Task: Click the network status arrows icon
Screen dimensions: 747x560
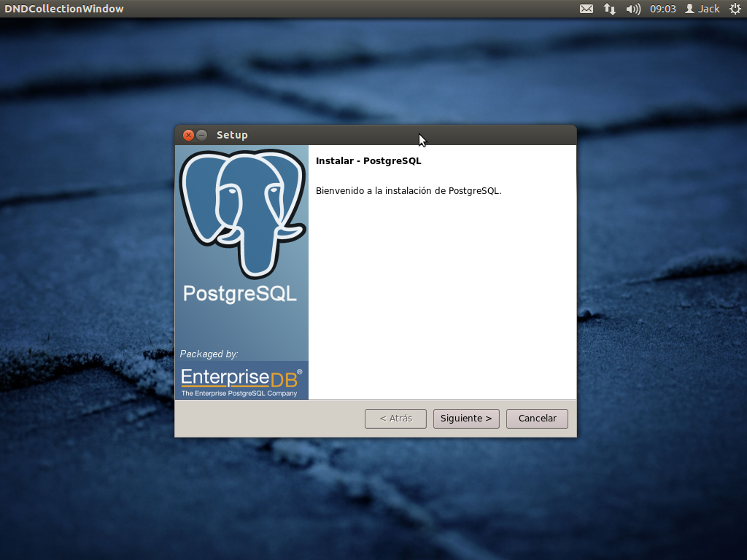Action: [609, 9]
